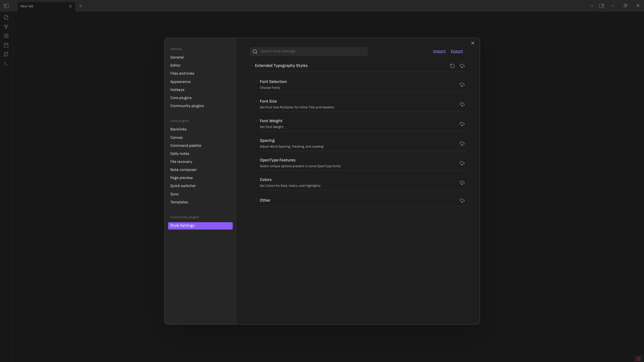Click the sync status icon in bottom corner

(638, 359)
